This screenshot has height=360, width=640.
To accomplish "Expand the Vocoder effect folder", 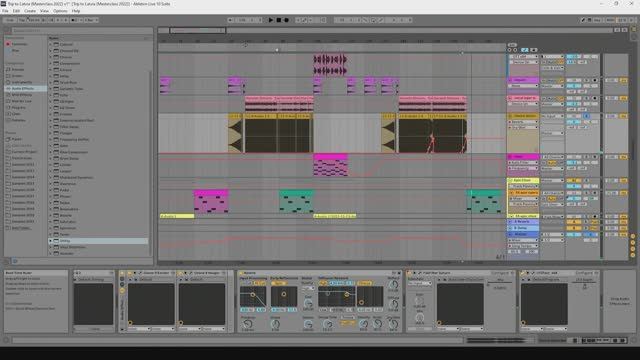I will pyautogui.click(x=51, y=253).
